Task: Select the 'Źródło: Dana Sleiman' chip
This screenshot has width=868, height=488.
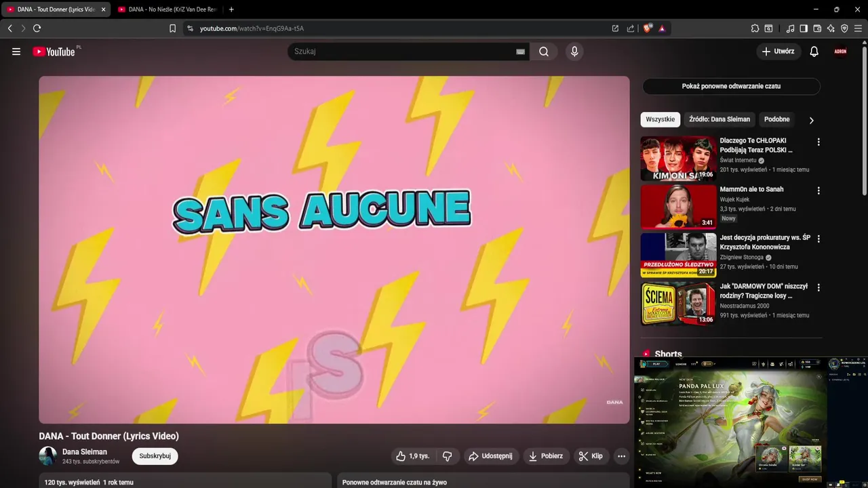Action: [x=719, y=119]
